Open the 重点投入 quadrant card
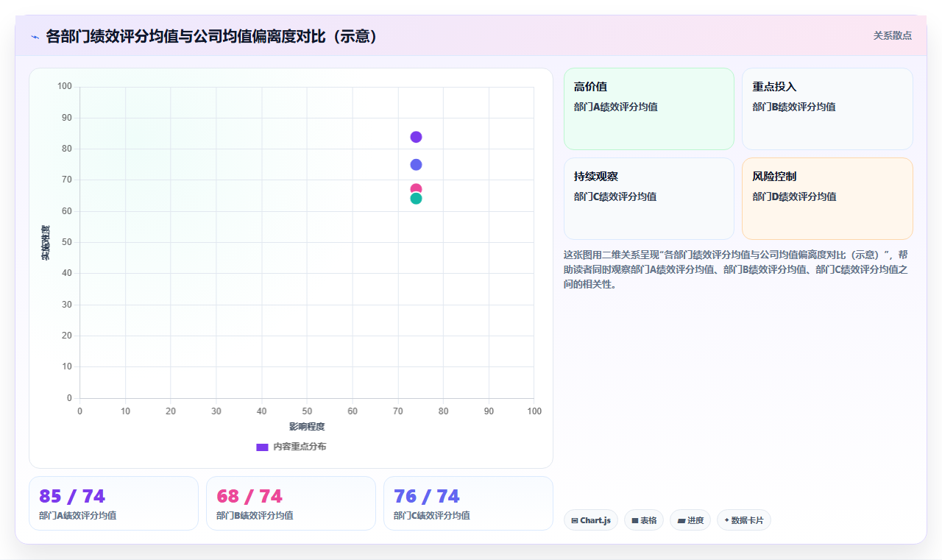Screen dimensions: 942x560 click(827, 109)
